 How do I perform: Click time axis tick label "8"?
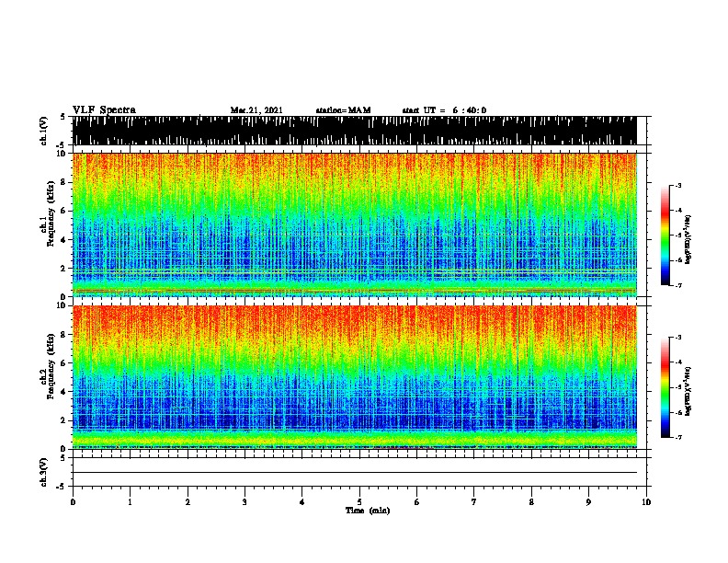pos(531,502)
